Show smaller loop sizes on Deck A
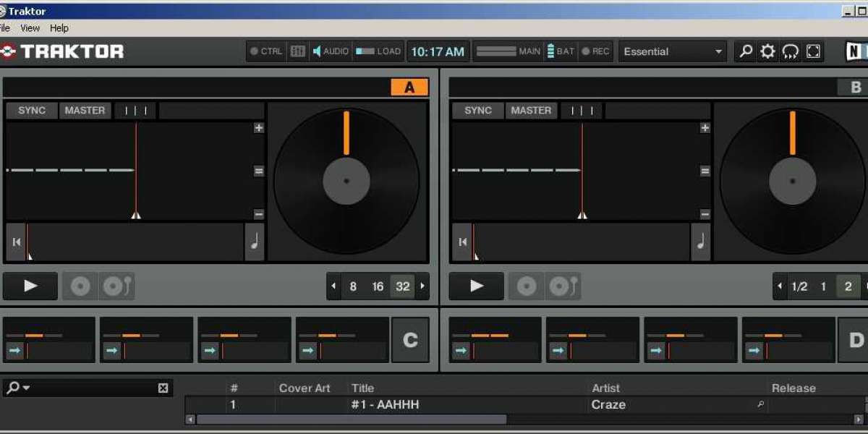 tap(333, 286)
